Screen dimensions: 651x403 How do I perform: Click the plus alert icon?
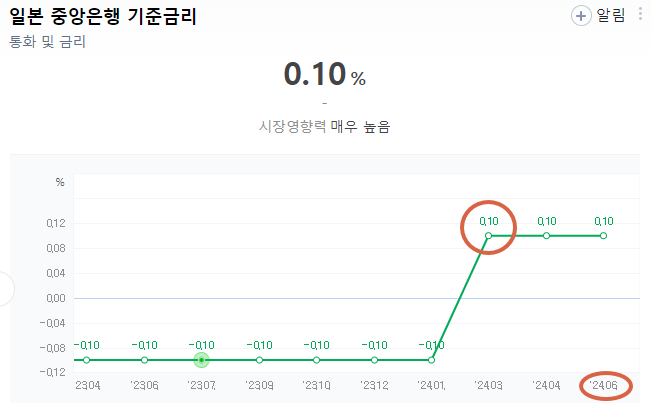(x=581, y=16)
